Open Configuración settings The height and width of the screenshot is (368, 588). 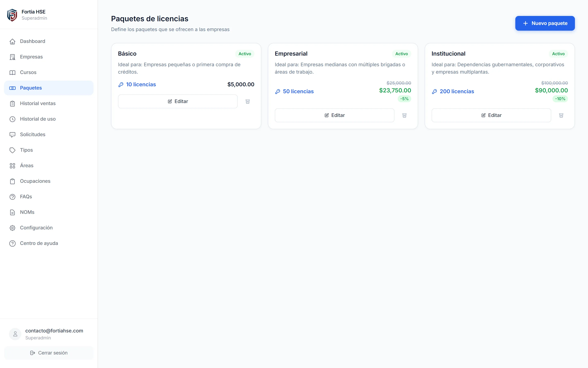(49, 228)
